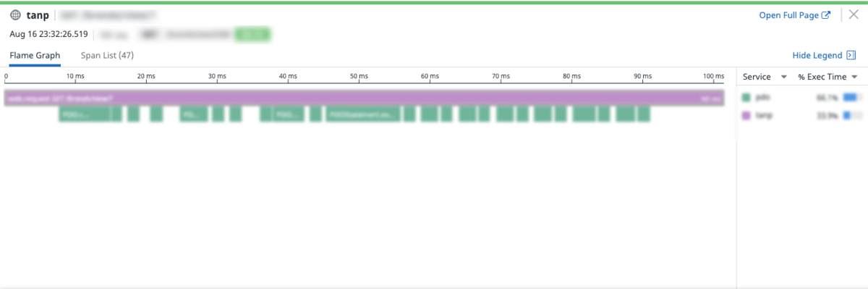
Task: Click the 10 ms timeline tick label
Action: click(x=75, y=75)
